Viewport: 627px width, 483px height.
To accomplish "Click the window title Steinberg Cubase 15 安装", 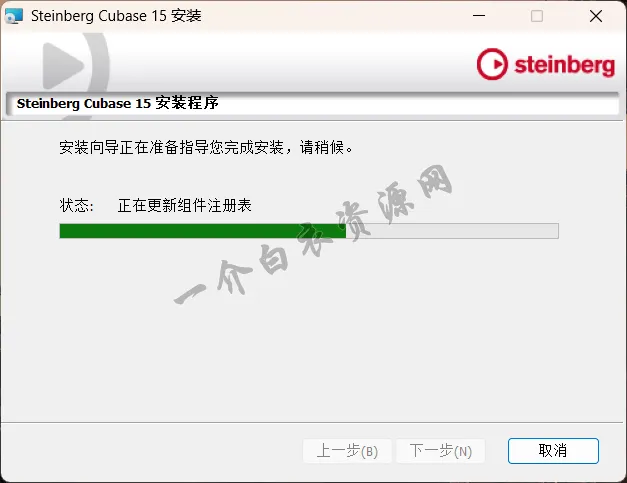I will pyautogui.click(x=116, y=16).
